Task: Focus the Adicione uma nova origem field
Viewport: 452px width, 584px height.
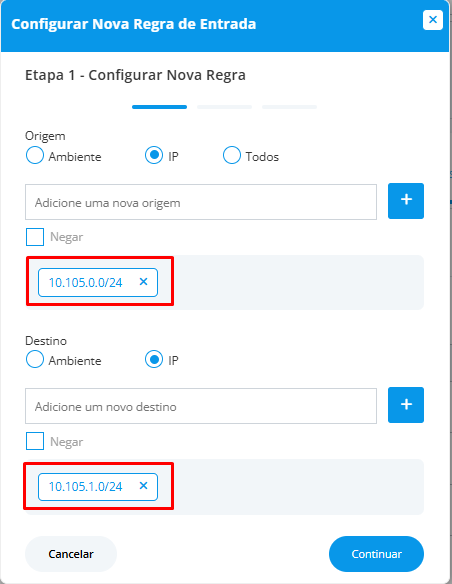Action: coord(201,202)
